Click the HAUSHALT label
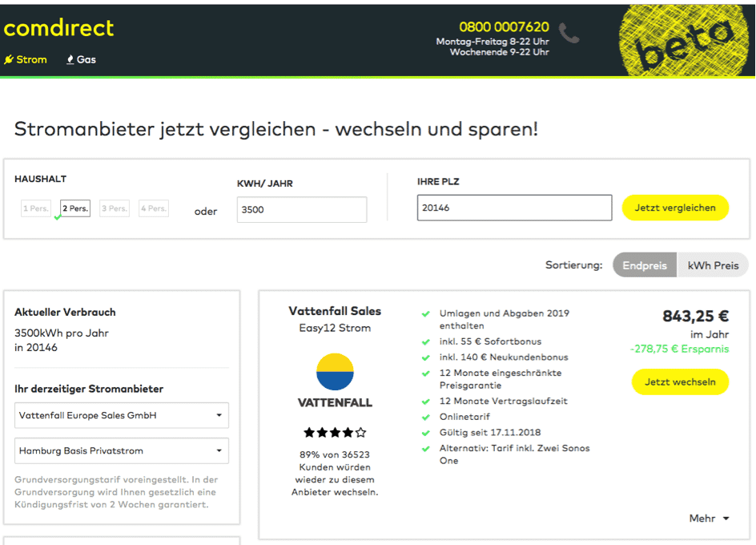The width and height of the screenshot is (756, 545). (x=41, y=179)
